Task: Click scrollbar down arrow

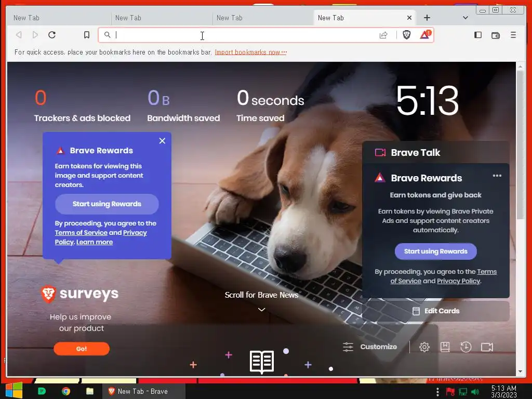Action: pos(520,371)
